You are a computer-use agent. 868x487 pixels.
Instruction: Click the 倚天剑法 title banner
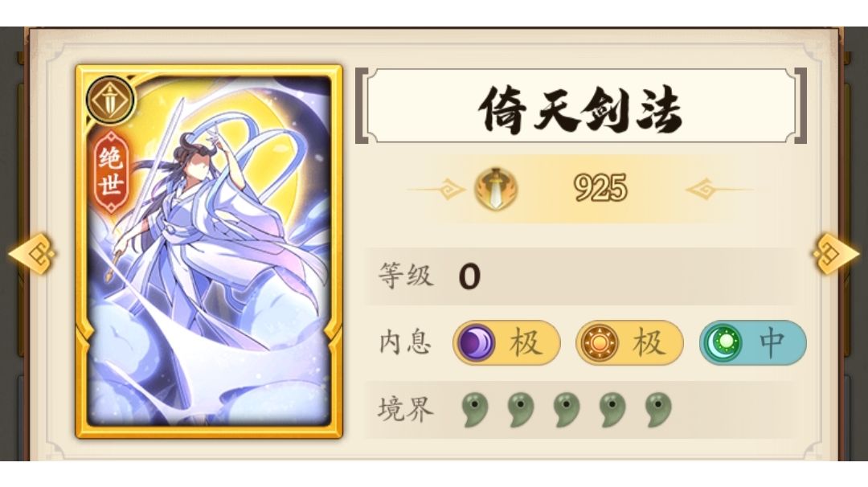coord(581,106)
